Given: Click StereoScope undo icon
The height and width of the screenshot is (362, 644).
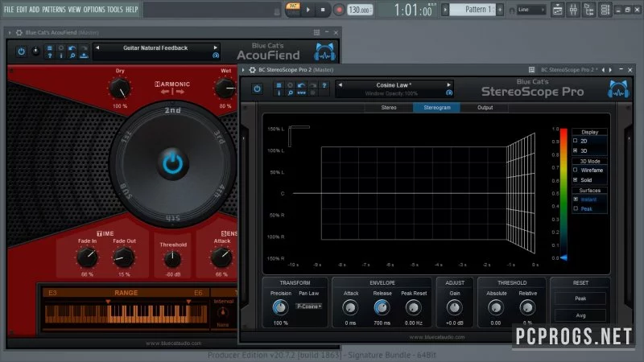Looking at the screenshot, I should tap(301, 85).
